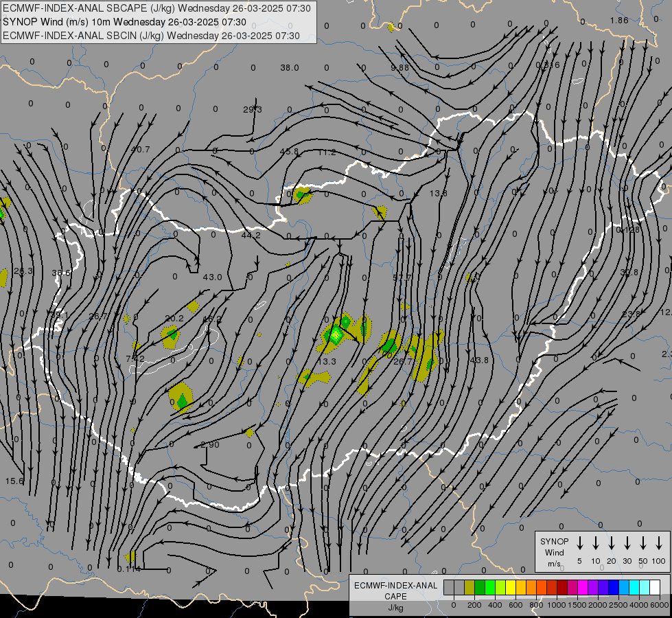This screenshot has height=618, width=672.
Task: Click the 38.0 value on the map
Action: pyautogui.click(x=290, y=68)
